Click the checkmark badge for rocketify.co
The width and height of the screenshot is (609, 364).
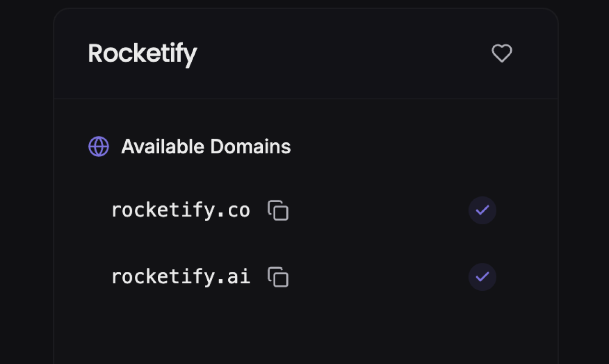coord(482,210)
